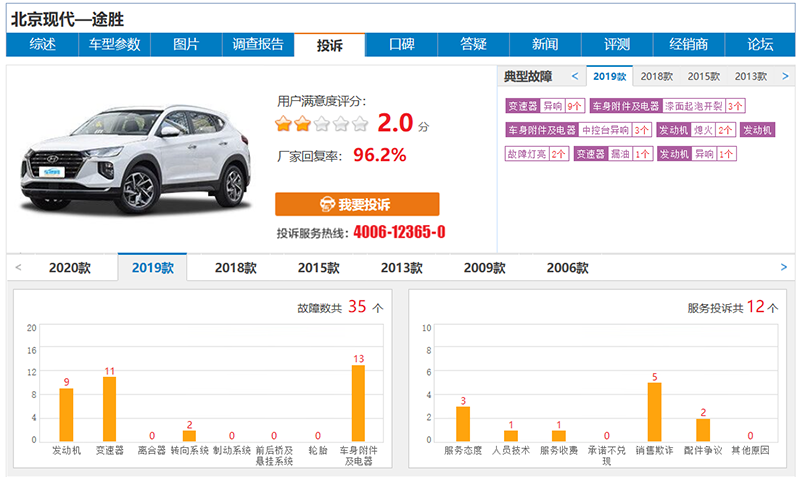
Task: Click left arrow of model year row
Action: (18, 267)
